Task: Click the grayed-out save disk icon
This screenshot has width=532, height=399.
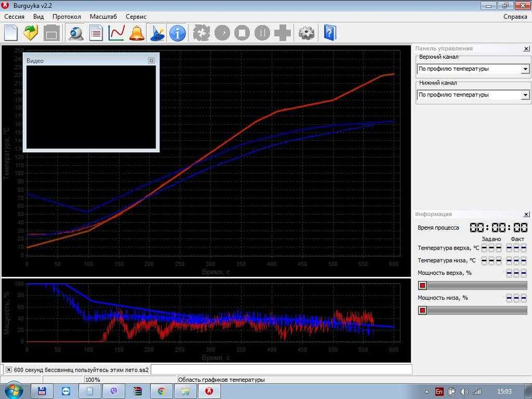Action: click(51, 33)
